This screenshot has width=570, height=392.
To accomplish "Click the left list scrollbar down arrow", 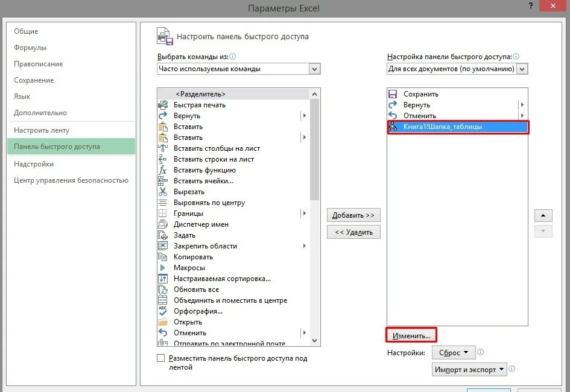I will pyautogui.click(x=314, y=341).
